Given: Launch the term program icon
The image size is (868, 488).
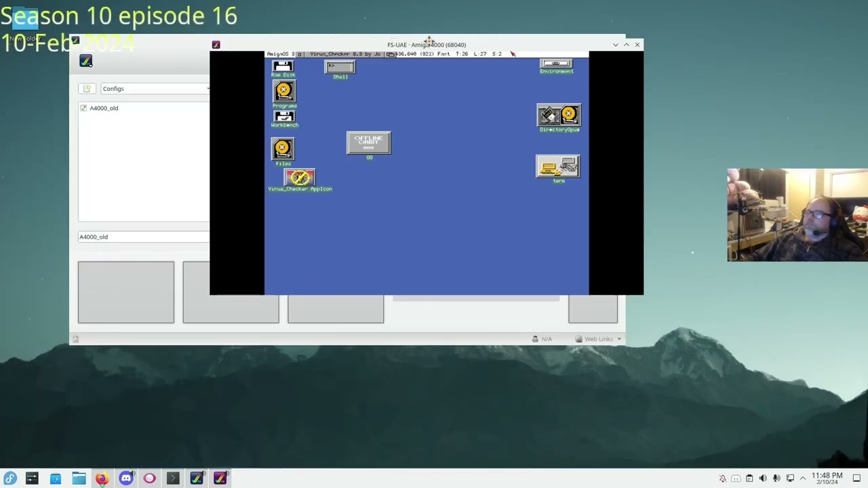Looking at the screenshot, I should (558, 169).
